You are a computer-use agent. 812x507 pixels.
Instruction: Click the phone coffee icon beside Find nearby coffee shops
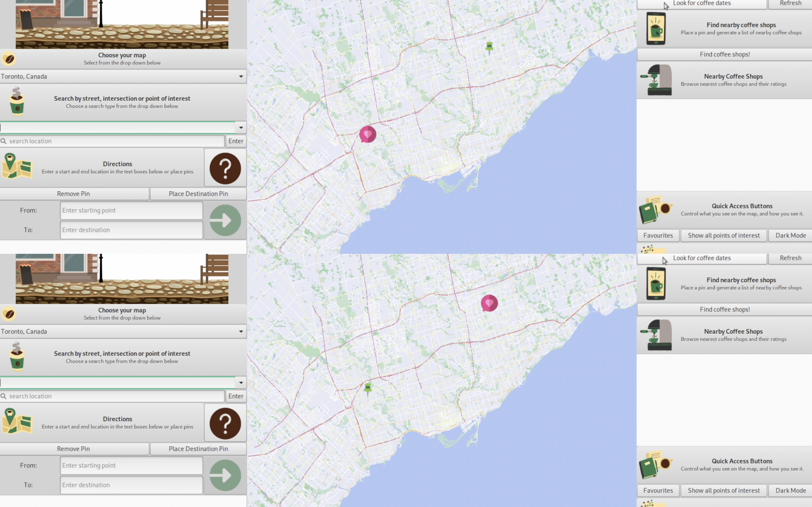point(656,29)
